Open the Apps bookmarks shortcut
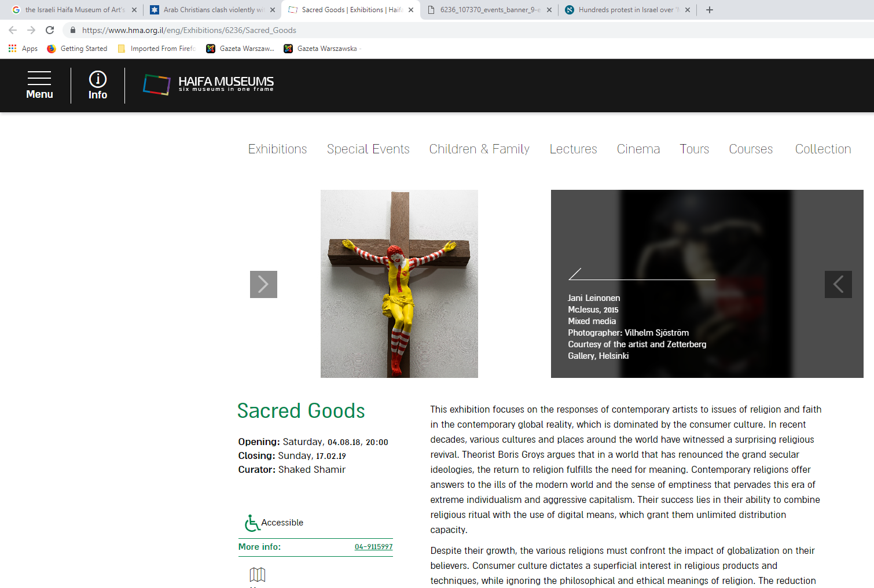Image resolution: width=874 pixels, height=588 pixels. pos(23,49)
